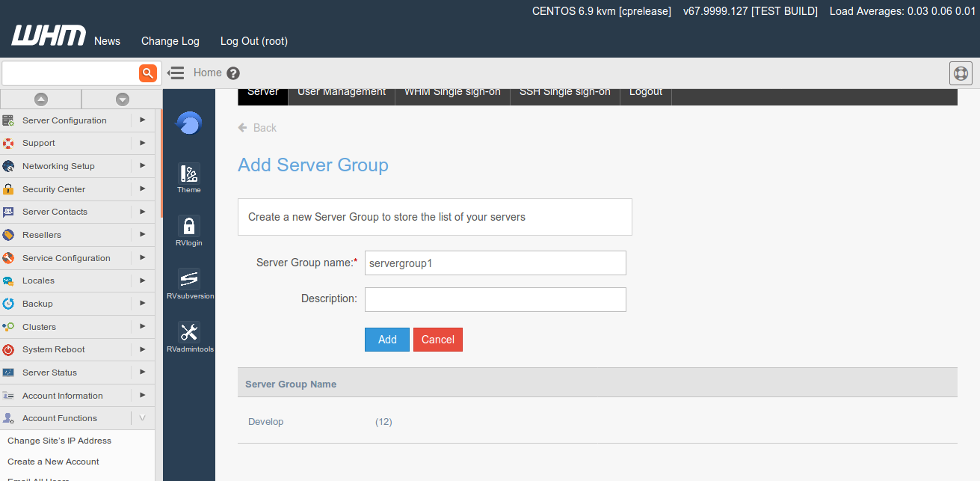
Task: Click the blue circular arrow logo icon
Action: 189,123
